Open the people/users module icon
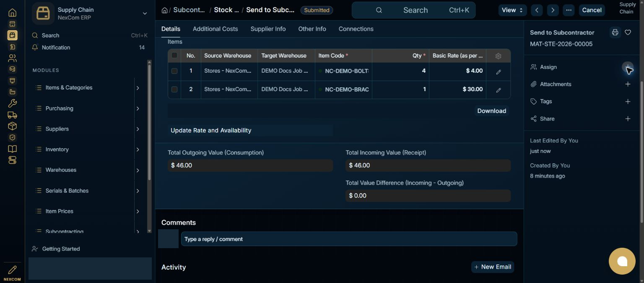Image resolution: width=644 pixels, height=283 pixels. (x=12, y=58)
